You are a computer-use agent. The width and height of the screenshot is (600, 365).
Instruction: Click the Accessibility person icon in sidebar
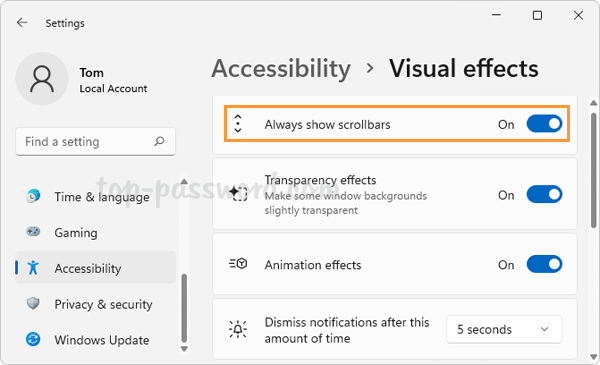[33, 268]
